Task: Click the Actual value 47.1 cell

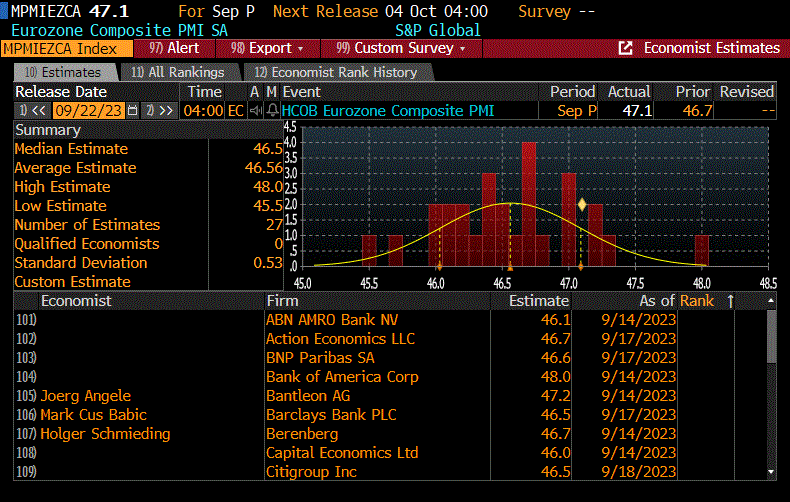Action: click(637, 110)
